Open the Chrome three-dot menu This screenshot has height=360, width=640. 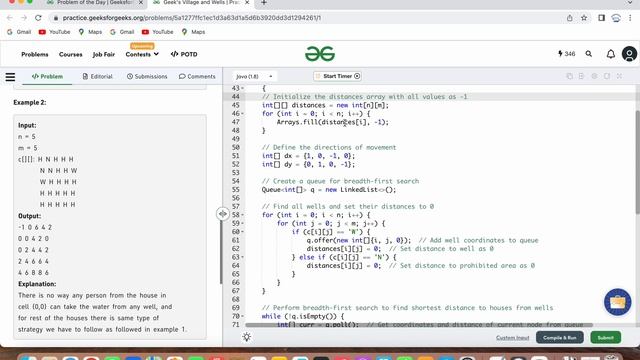click(x=630, y=18)
